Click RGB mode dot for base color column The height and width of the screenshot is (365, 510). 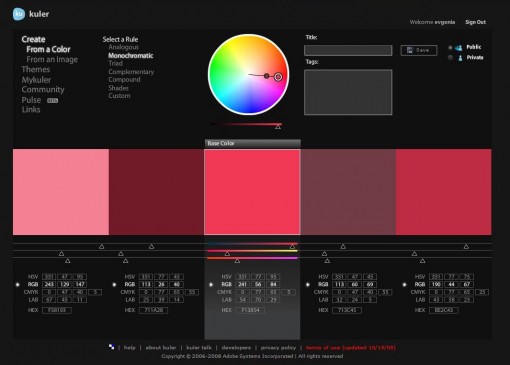pyautogui.click(x=211, y=285)
